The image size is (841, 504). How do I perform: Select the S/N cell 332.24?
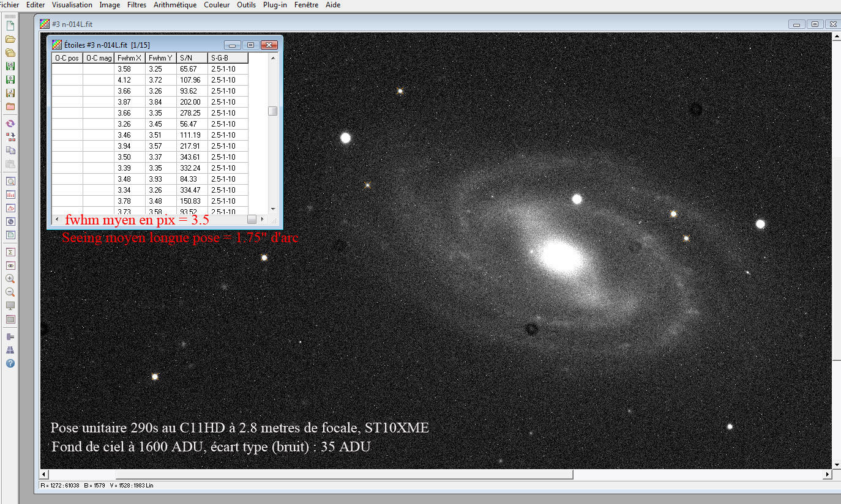[x=192, y=168]
